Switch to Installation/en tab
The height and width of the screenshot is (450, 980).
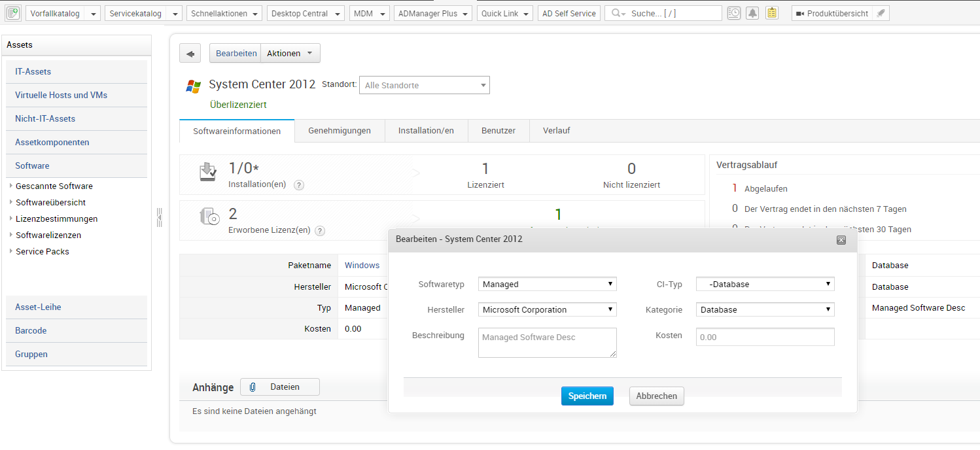pyautogui.click(x=426, y=131)
